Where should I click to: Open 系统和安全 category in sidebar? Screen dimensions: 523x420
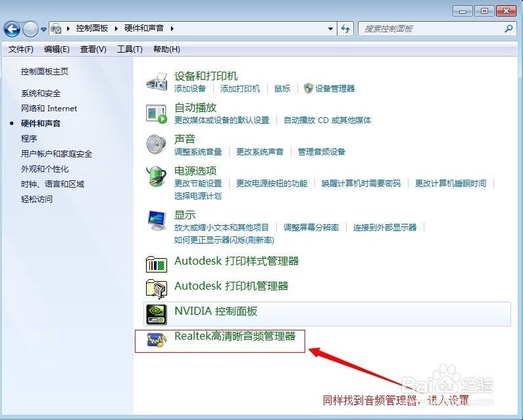coord(41,93)
